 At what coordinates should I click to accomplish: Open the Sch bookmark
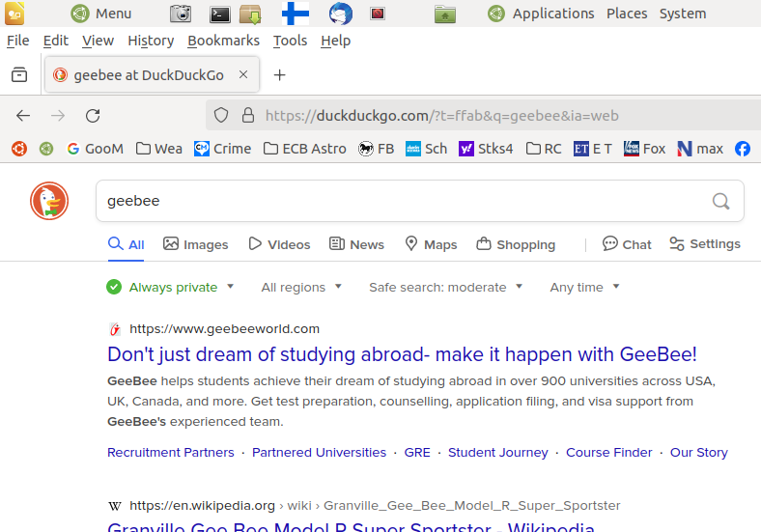pyautogui.click(x=426, y=149)
